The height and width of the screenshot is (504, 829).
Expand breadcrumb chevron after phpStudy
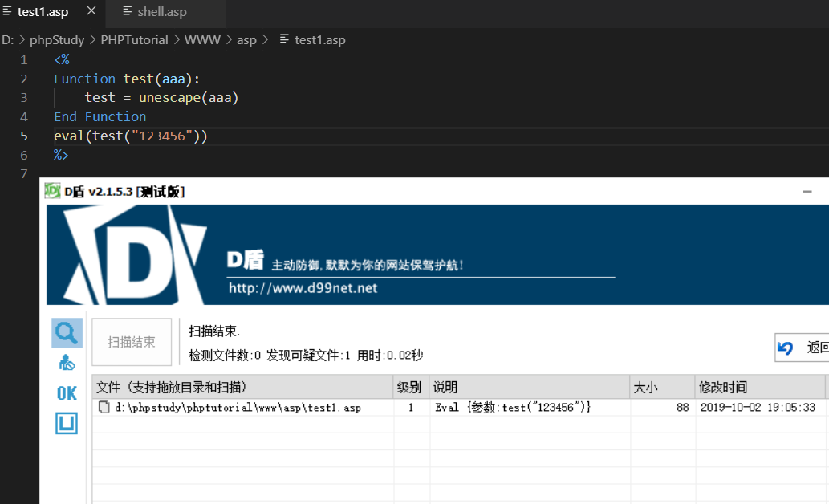(92, 39)
